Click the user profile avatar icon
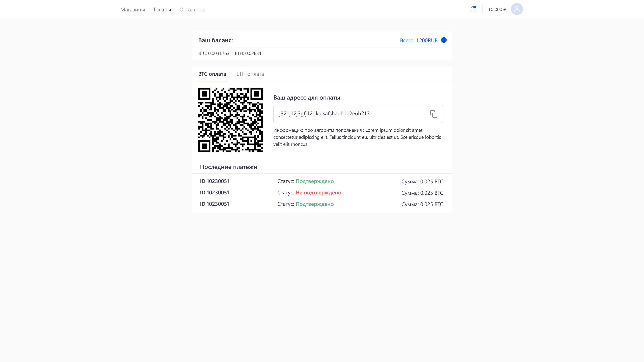Screen dimensions: 644x362 (517, 9)
